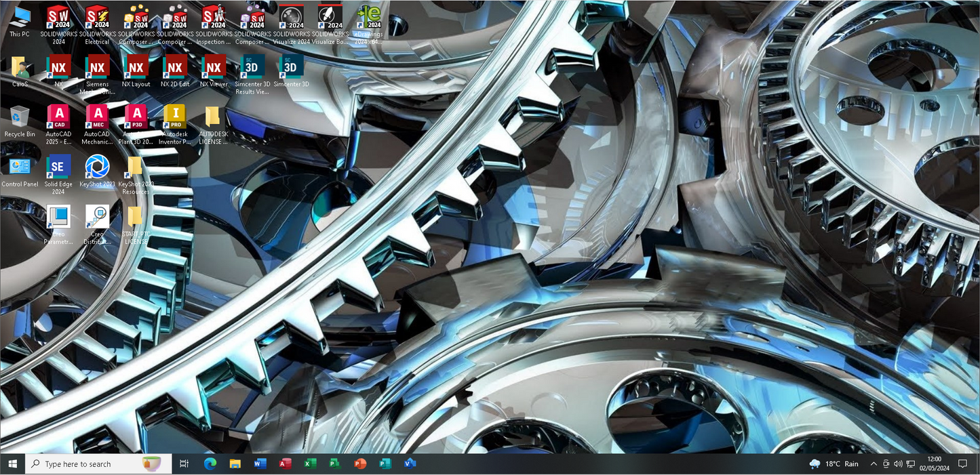
Task: Launch Visio from the taskbar
Action: [x=410, y=464]
